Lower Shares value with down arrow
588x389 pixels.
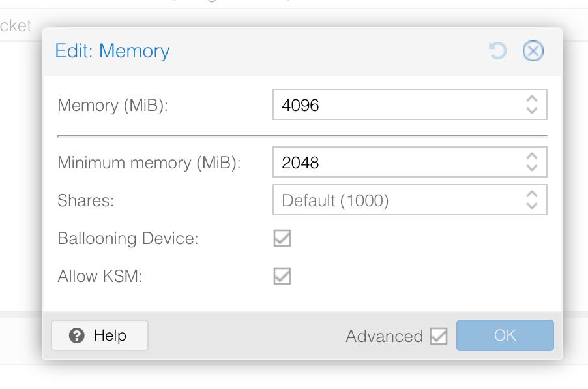tap(532, 206)
